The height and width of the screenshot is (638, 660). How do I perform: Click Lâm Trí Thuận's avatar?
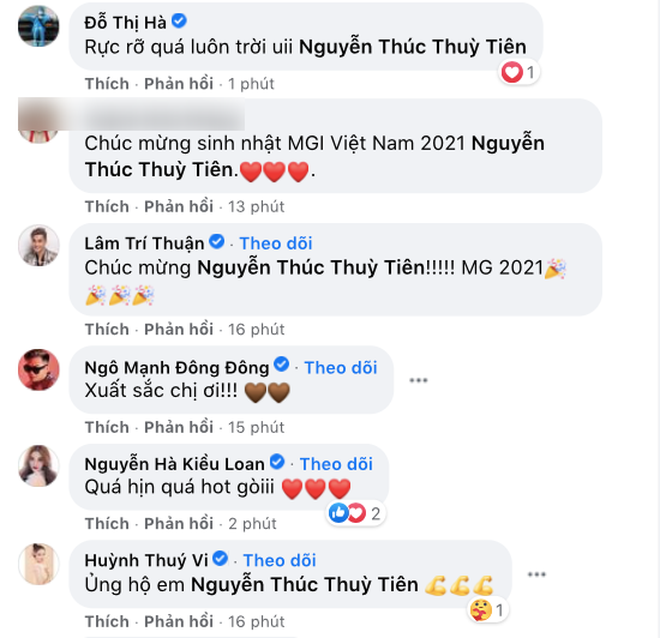(39, 246)
